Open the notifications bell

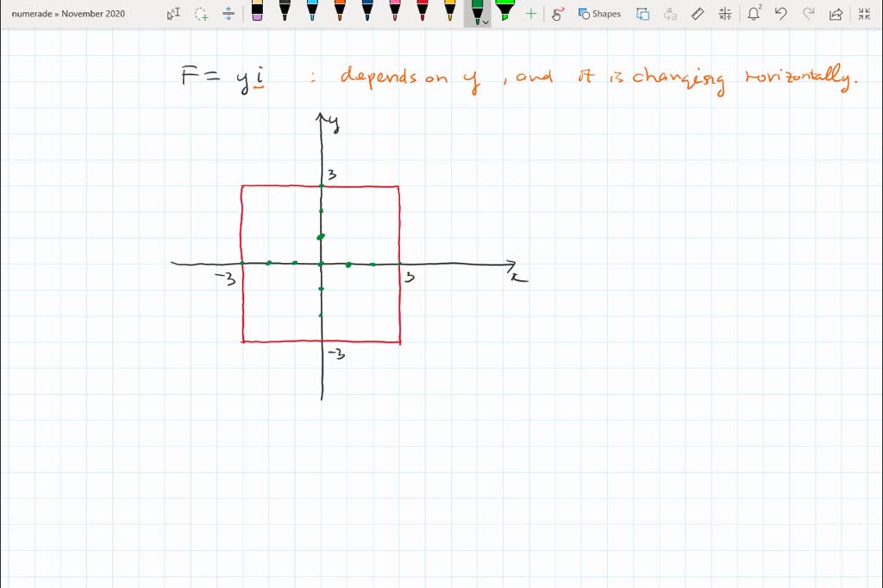tap(754, 13)
